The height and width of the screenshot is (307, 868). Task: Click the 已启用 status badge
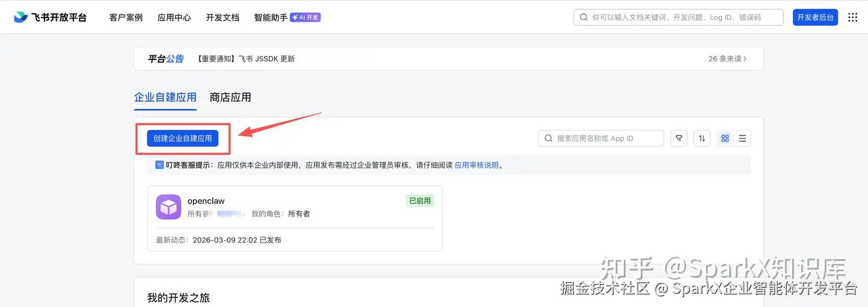click(420, 201)
